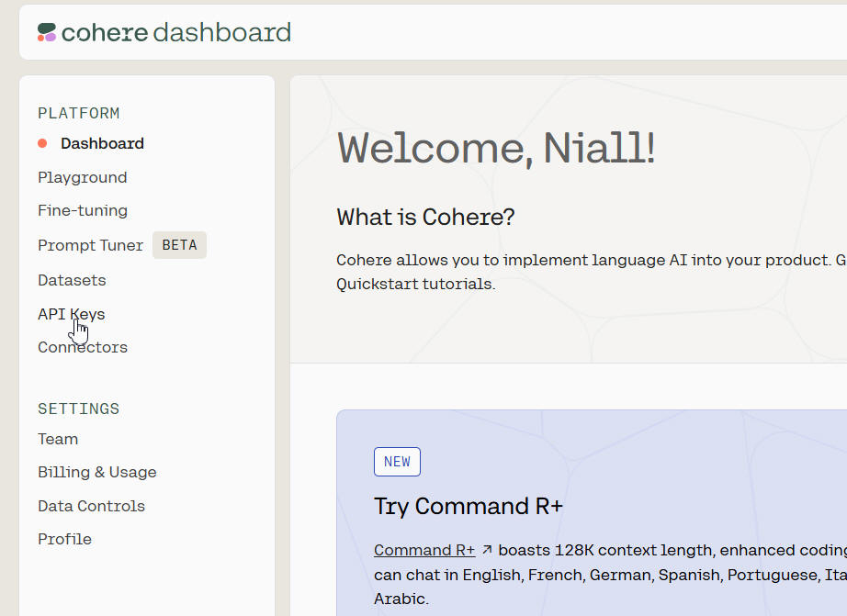The height and width of the screenshot is (616, 847).
Task: Open the Profile settings page
Action: 64,539
